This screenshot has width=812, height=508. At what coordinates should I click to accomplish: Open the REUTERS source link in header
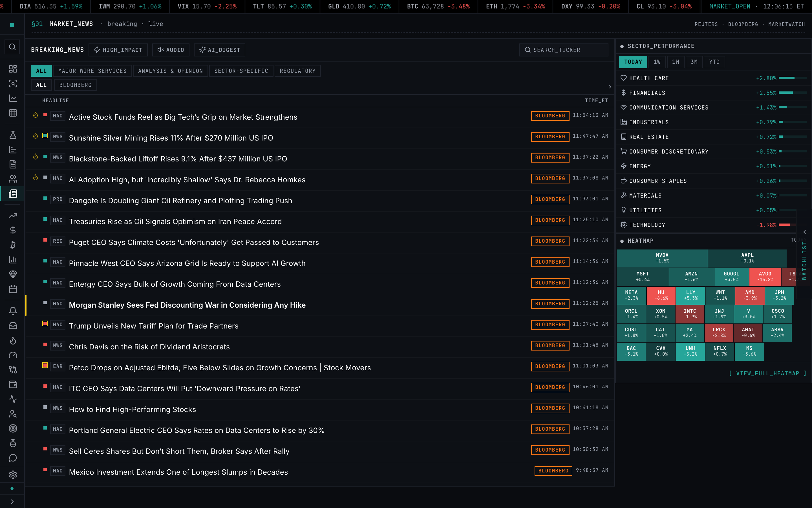706,24
